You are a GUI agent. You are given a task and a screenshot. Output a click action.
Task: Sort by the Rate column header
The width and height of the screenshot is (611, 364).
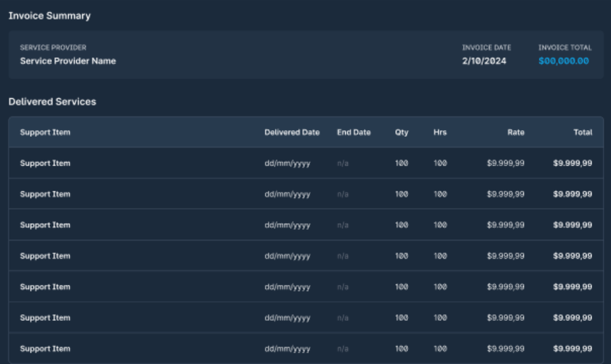(515, 132)
